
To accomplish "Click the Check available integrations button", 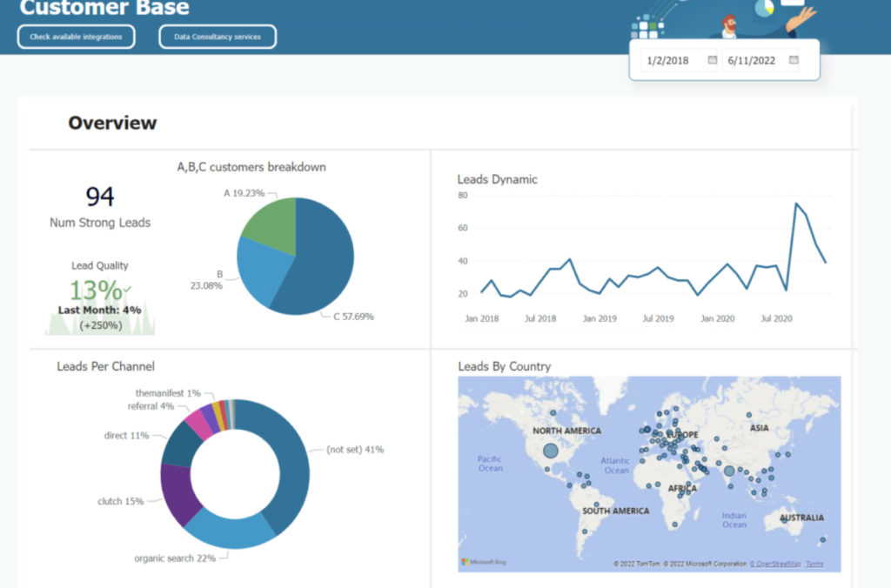I will [77, 37].
